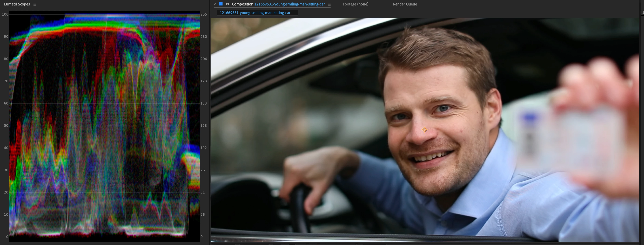Viewport: 644px width, 245px height.
Task: Click the composition name breadcrumb below tabs
Action: click(255, 13)
